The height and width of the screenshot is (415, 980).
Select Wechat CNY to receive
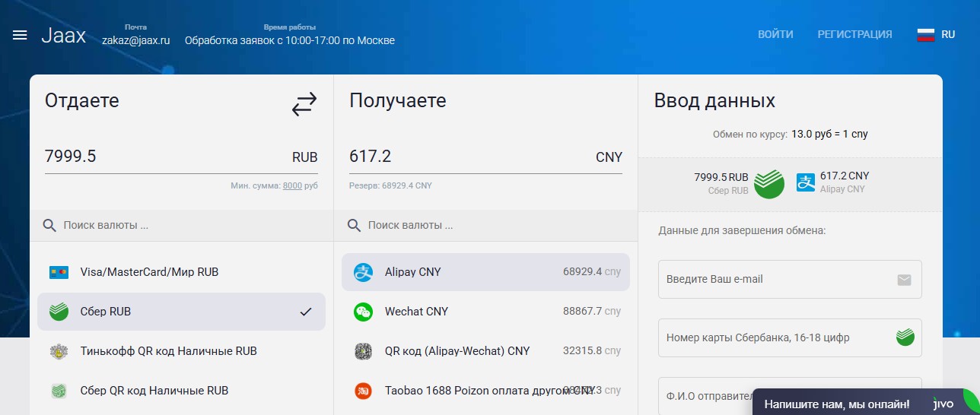click(x=485, y=312)
